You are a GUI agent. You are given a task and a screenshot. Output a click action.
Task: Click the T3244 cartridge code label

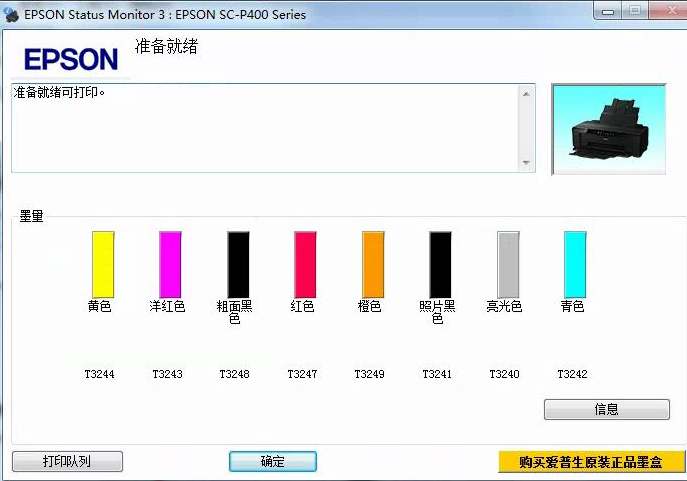click(100, 374)
